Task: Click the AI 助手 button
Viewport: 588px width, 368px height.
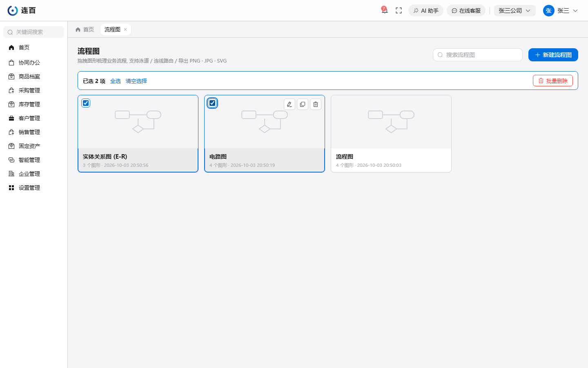Action: (426, 11)
